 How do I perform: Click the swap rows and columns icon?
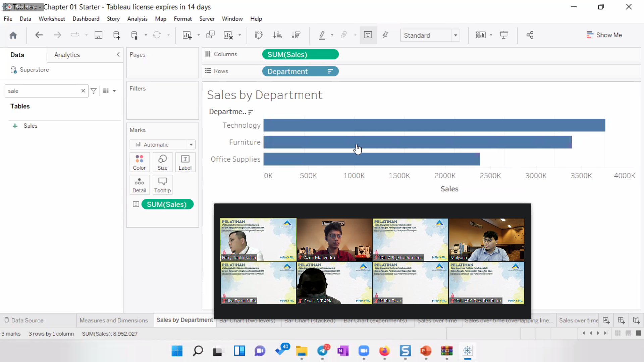pyautogui.click(x=259, y=35)
